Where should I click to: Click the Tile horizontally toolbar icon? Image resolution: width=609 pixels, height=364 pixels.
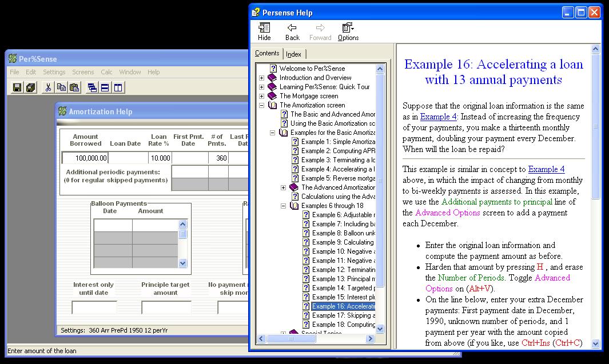pyautogui.click(x=105, y=87)
